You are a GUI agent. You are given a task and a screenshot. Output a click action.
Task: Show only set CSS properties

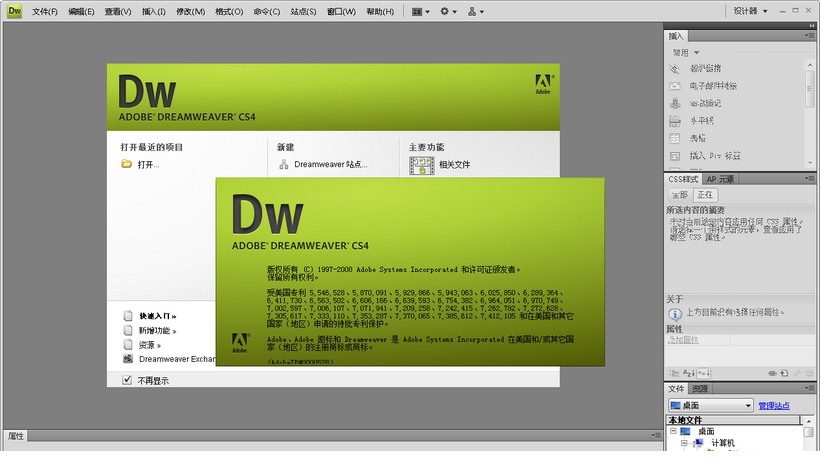(x=704, y=373)
